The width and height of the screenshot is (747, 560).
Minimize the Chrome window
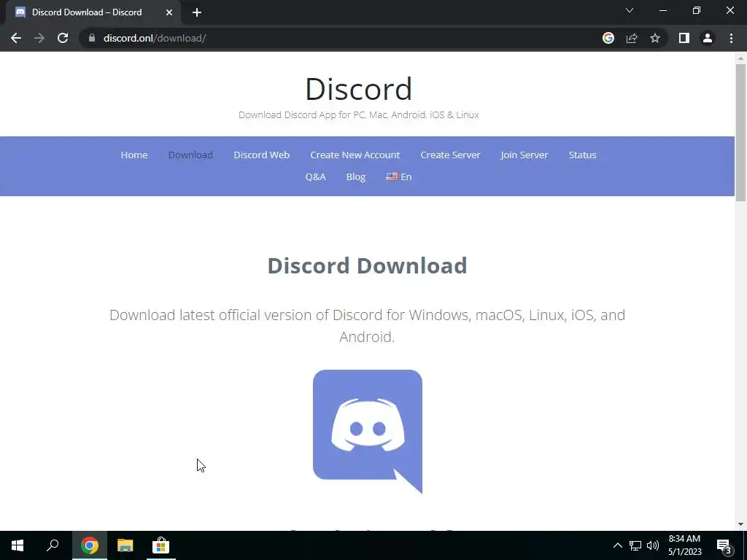[x=662, y=10]
